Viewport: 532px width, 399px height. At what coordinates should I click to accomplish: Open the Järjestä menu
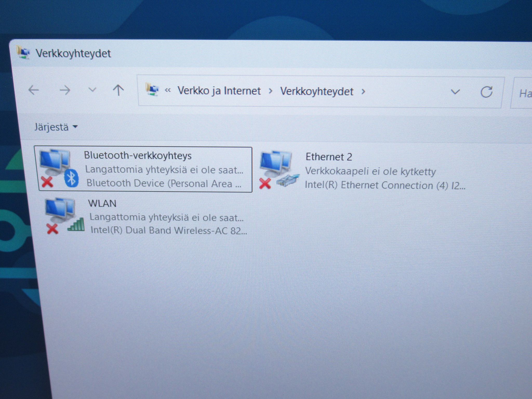coord(56,127)
